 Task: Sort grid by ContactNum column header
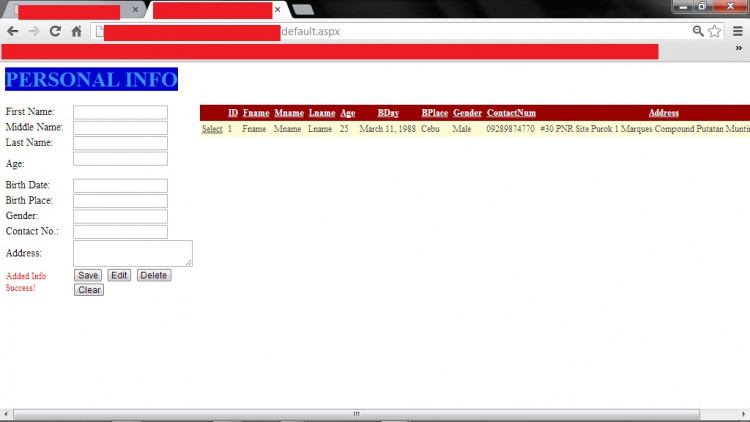pyautogui.click(x=511, y=113)
